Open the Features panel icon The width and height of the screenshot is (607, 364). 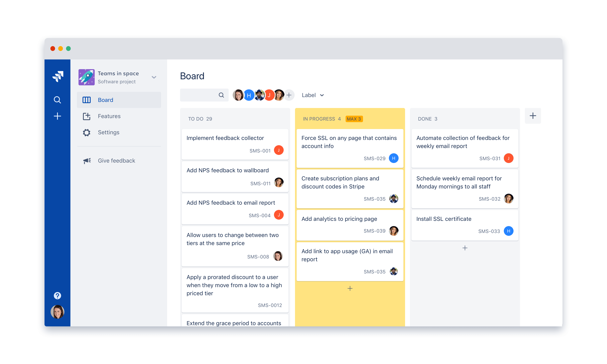click(x=87, y=116)
